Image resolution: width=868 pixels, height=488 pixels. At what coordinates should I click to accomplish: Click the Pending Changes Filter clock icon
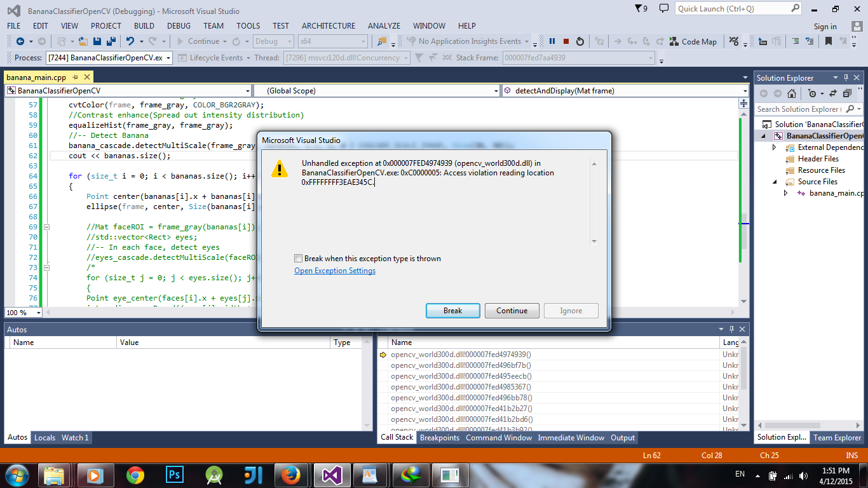(813, 93)
